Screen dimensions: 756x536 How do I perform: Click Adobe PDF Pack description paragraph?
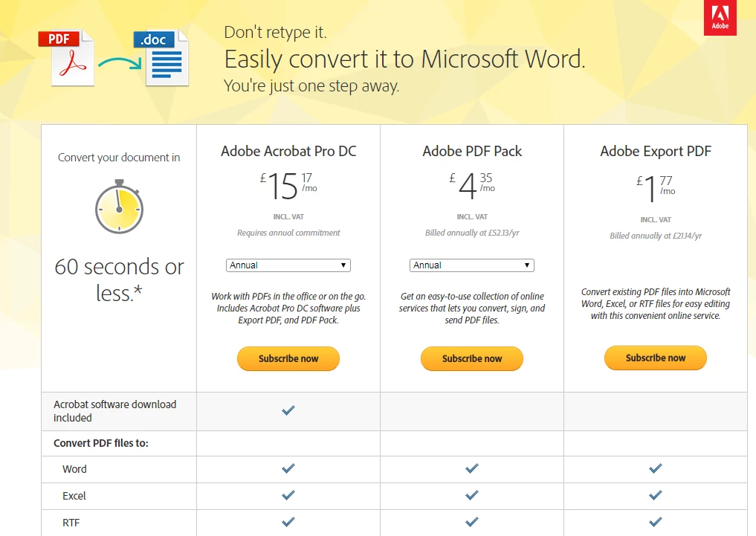(x=472, y=309)
